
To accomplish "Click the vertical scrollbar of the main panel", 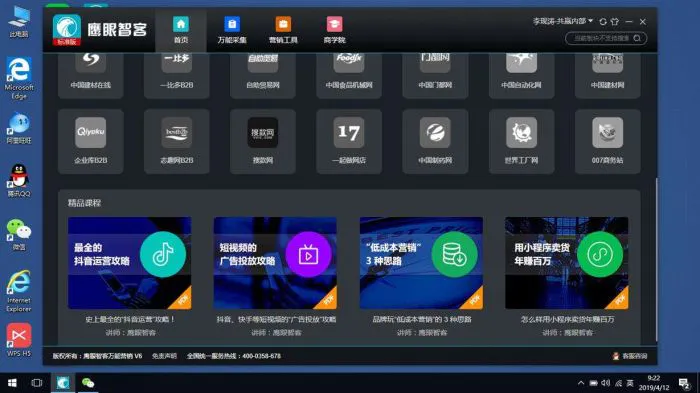I will click(x=656, y=259).
